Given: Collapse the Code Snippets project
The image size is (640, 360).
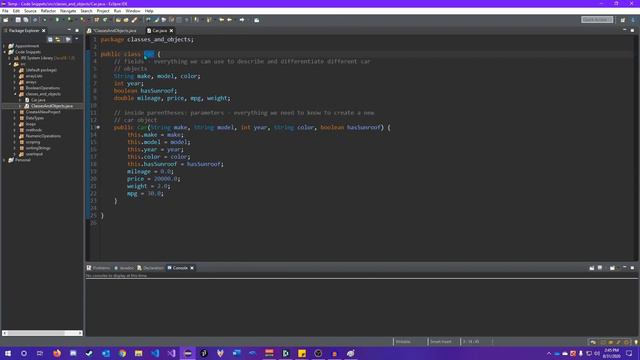Looking at the screenshot, I should pos(4,52).
